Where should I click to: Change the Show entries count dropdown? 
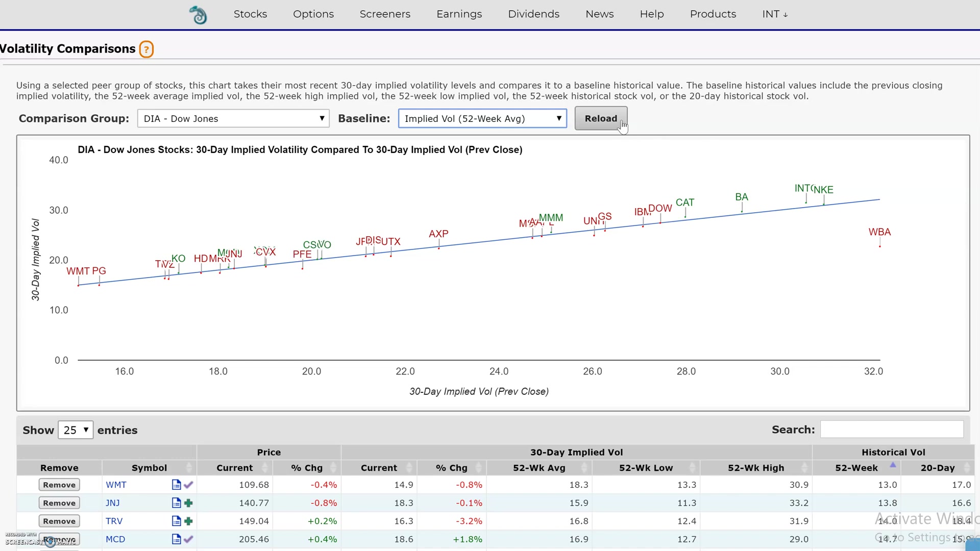coord(76,430)
